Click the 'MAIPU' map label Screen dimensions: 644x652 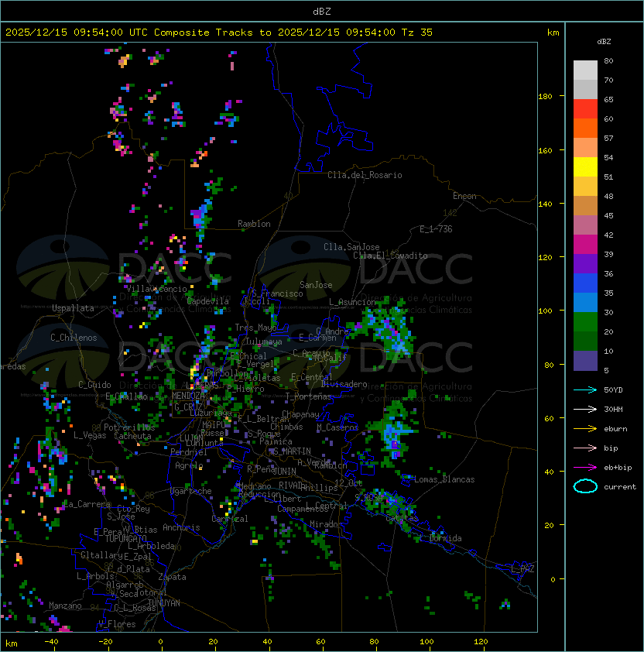click(x=214, y=425)
